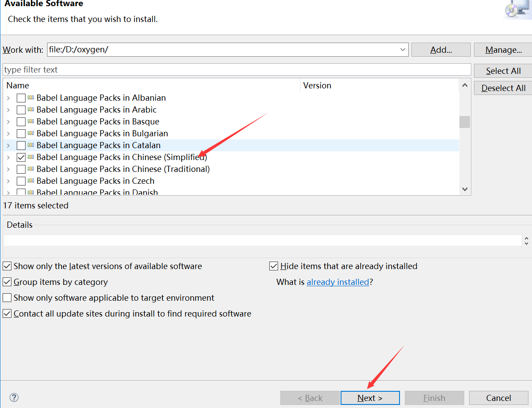532x408 pixels.
Task: Check Babel Language Packs in Albanian
Action: pos(21,98)
